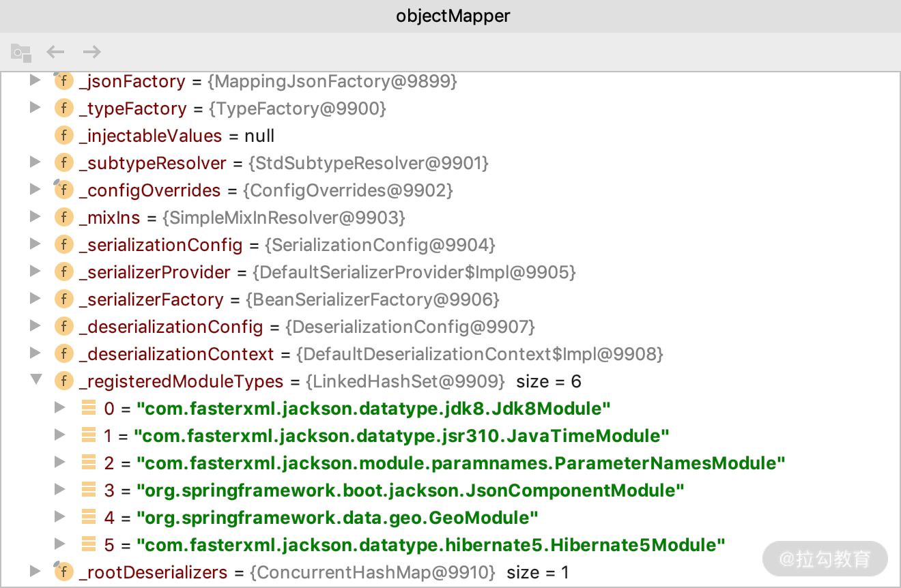Click the view layout icon in the toolbar
Screen dimensions: 901x588
pyautogui.click(x=20, y=52)
